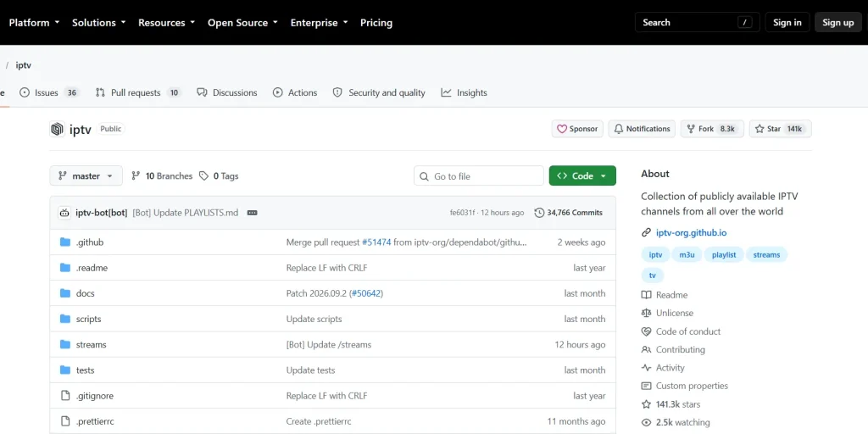Open the .prettierrc file
868x434 pixels.
(x=95, y=421)
